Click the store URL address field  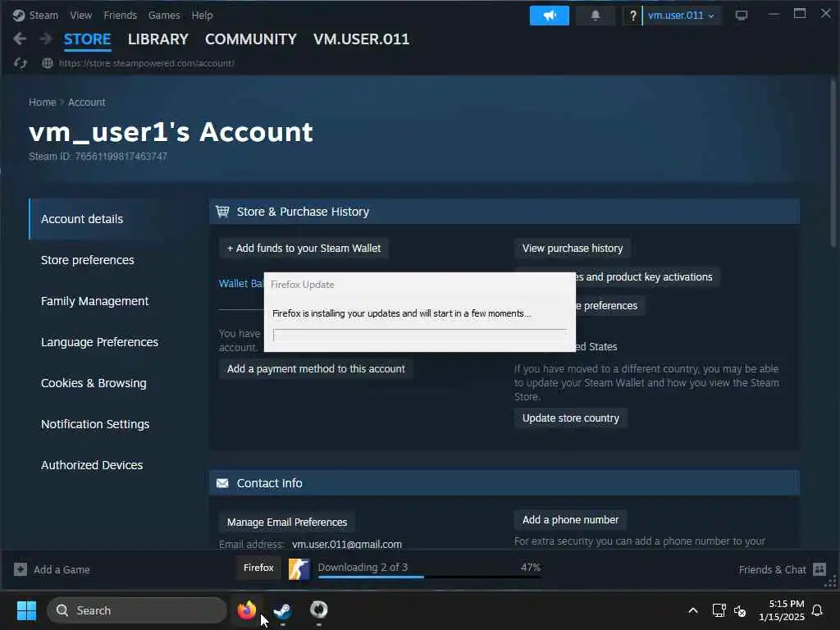click(146, 63)
